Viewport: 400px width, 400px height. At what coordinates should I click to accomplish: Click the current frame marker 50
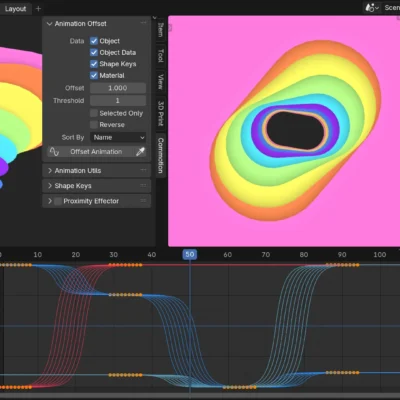coord(190,255)
